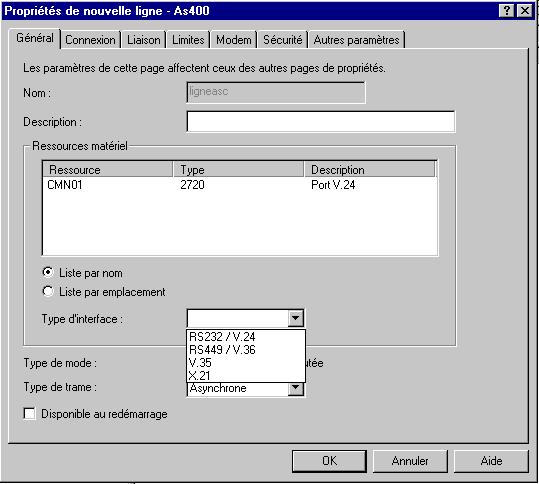Choose Liste par emplacement radio option
Screen dimensions: 539x484
point(48,292)
